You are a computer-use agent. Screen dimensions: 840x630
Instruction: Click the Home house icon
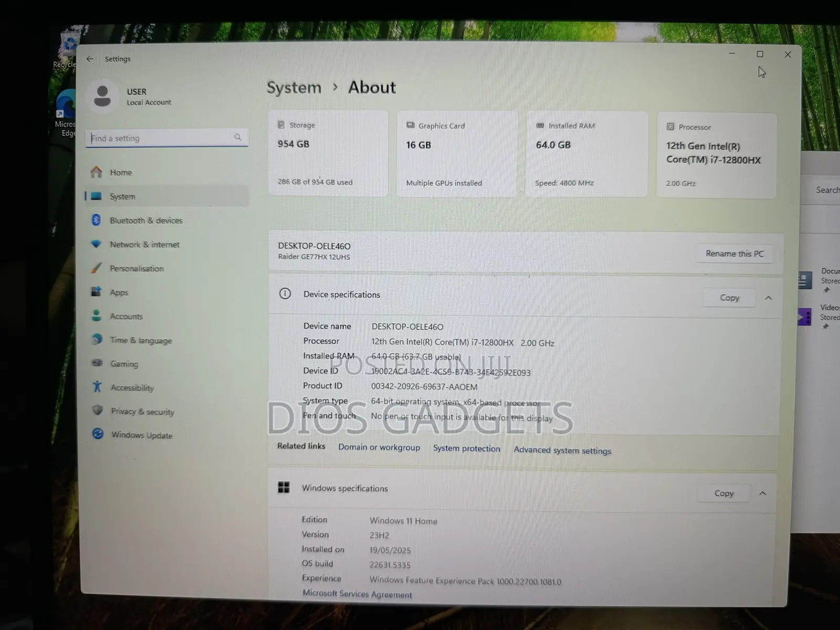[x=96, y=172]
